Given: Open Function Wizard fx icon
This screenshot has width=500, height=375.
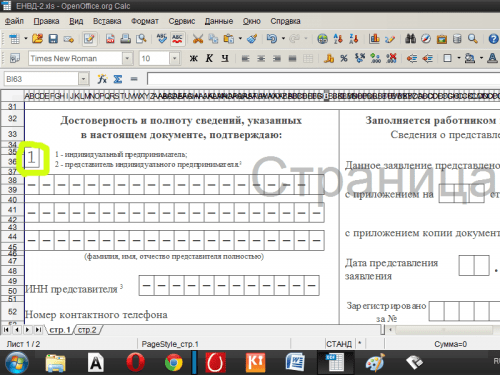Looking at the screenshot, I should coord(102,79).
